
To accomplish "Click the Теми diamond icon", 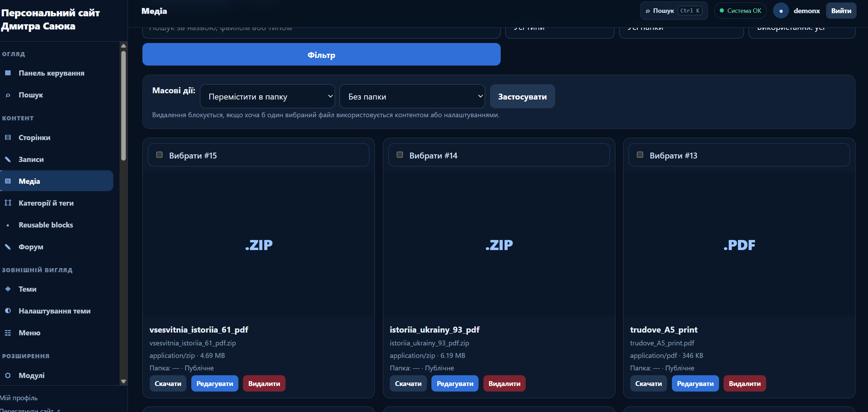I will [x=8, y=289].
